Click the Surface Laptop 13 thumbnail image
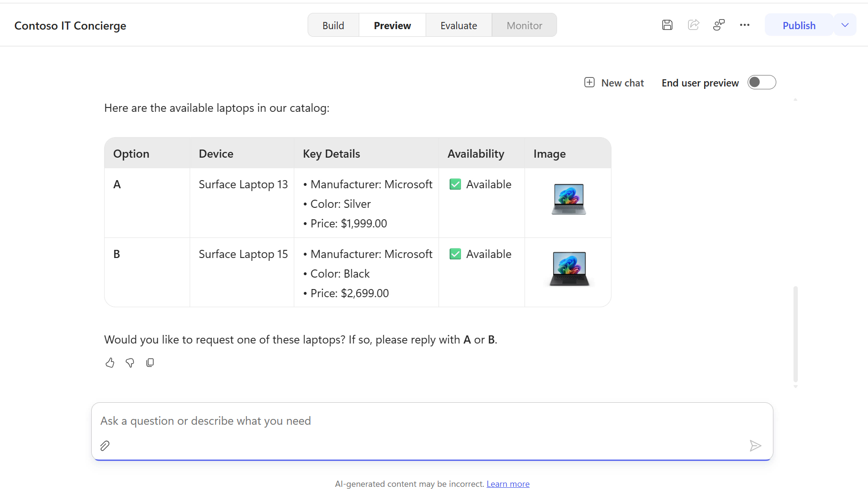The height and width of the screenshot is (494, 868). (x=568, y=199)
